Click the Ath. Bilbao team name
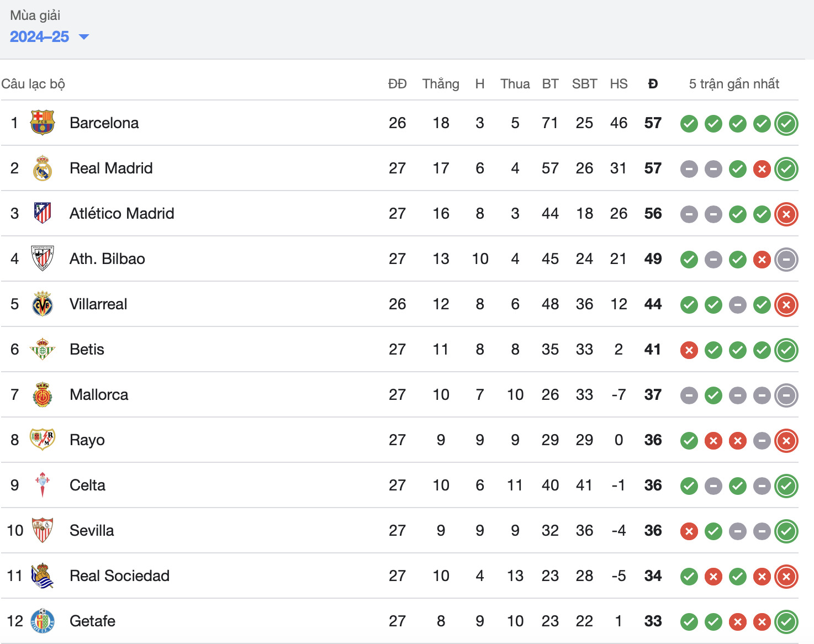 (x=107, y=259)
